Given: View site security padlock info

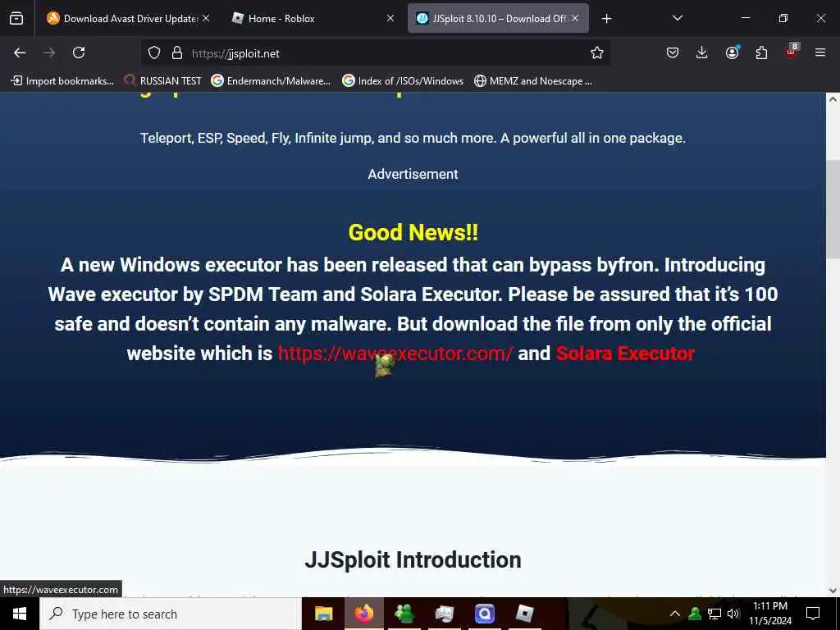Looking at the screenshot, I should coord(177,52).
